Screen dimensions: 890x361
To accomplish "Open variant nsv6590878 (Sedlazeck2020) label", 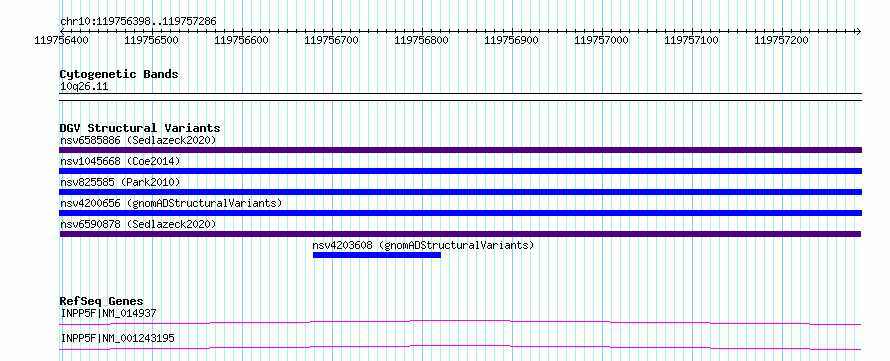I will click(x=138, y=224).
